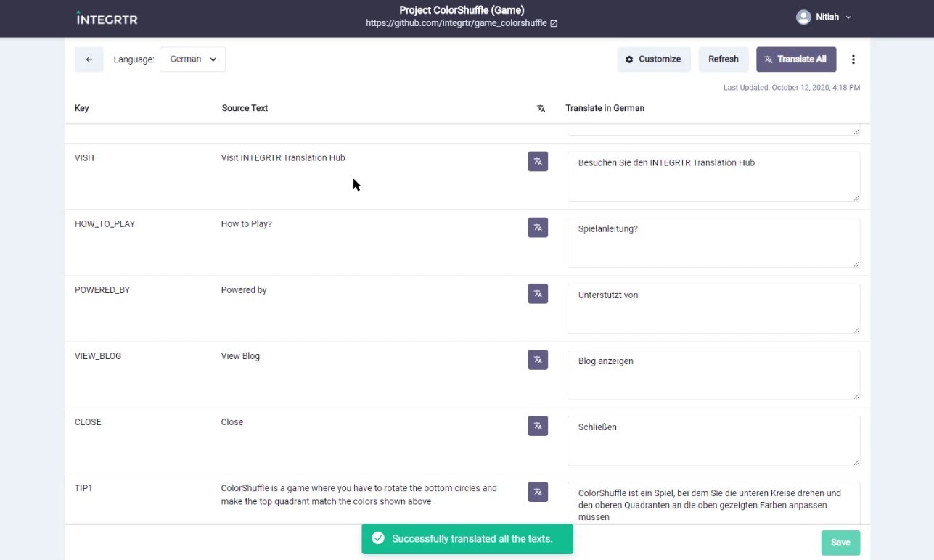
Task: Click the Save button
Action: [840, 543]
